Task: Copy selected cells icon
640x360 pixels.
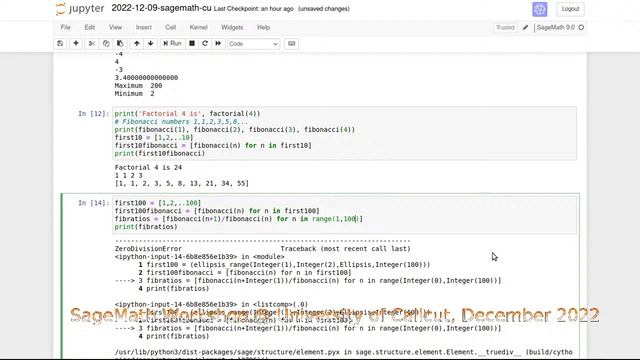Action: [x=106, y=44]
